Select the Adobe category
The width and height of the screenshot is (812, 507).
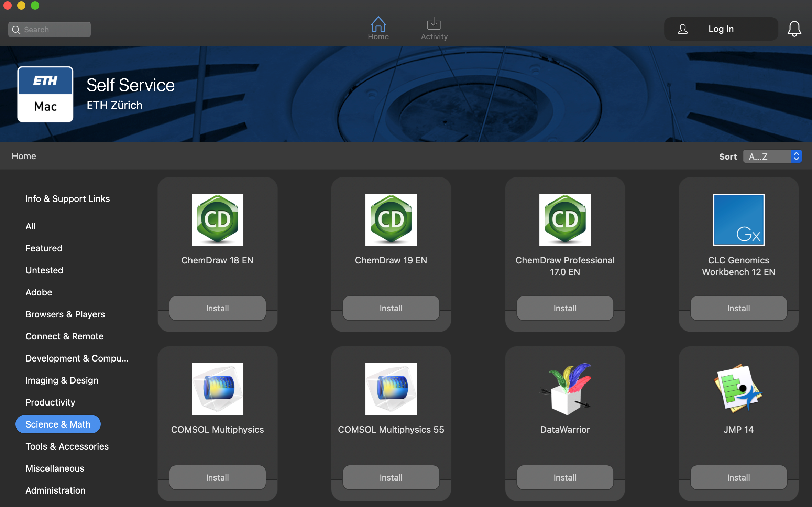(39, 292)
